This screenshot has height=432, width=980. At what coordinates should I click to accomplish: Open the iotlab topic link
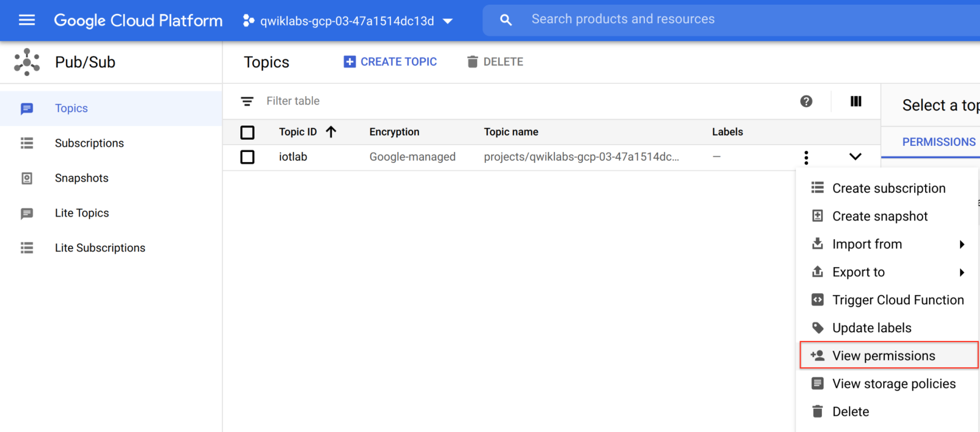pyautogui.click(x=293, y=157)
